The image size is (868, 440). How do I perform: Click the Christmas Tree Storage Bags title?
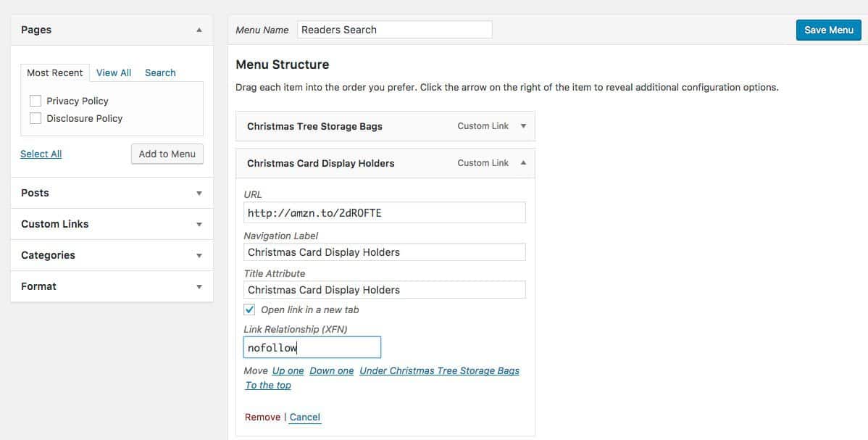pos(314,126)
